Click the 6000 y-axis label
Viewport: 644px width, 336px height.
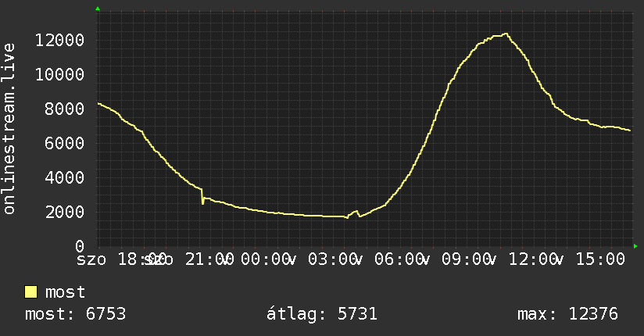coord(65,143)
